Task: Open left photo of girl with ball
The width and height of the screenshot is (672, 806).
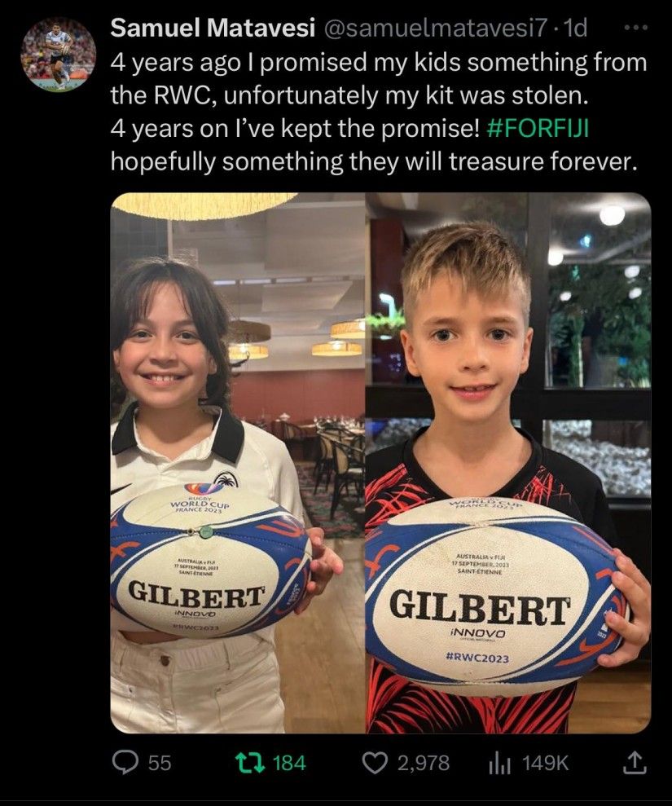Action: [x=238, y=463]
